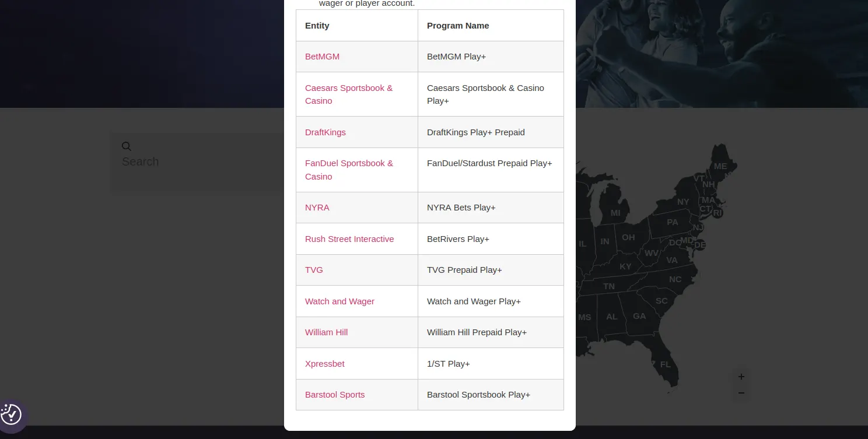Click 'Caesars Sportsbook & Casino Play+' program cell
The height and width of the screenshot is (439, 868).
click(x=491, y=94)
